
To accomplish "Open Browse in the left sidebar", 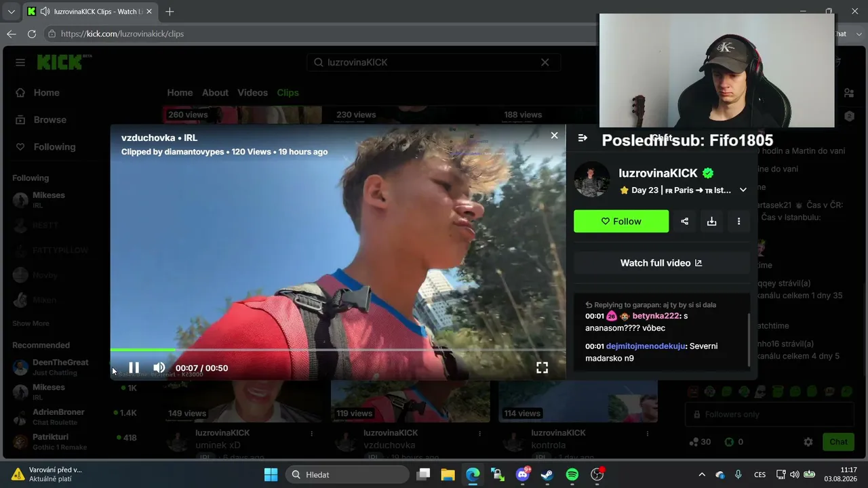I will click(50, 120).
